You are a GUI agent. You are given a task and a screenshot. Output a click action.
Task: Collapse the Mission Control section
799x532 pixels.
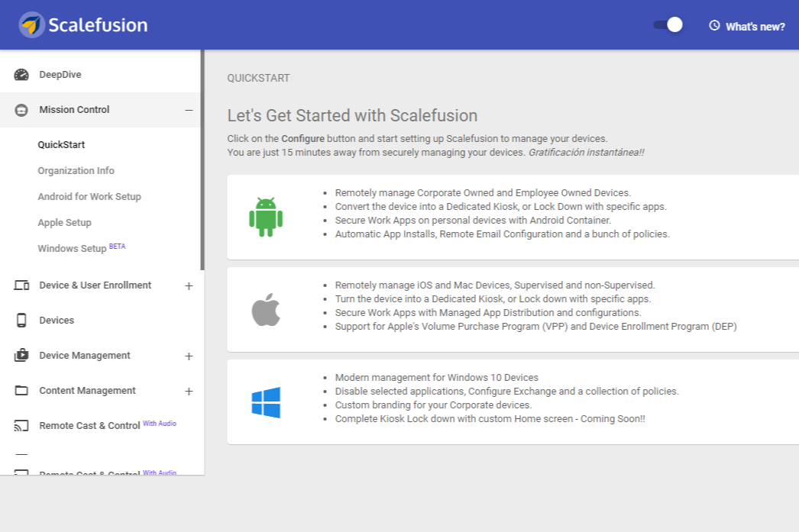(x=189, y=110)
